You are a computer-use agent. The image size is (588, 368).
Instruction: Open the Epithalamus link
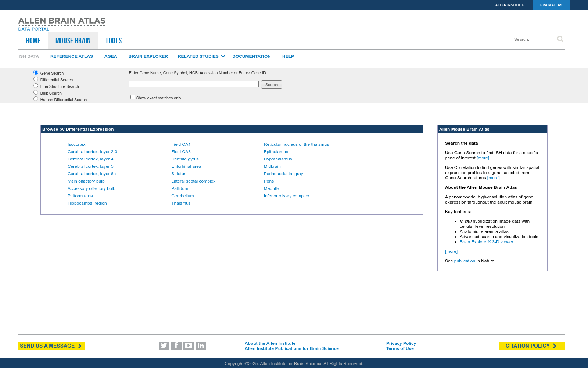tap(276, 152)
